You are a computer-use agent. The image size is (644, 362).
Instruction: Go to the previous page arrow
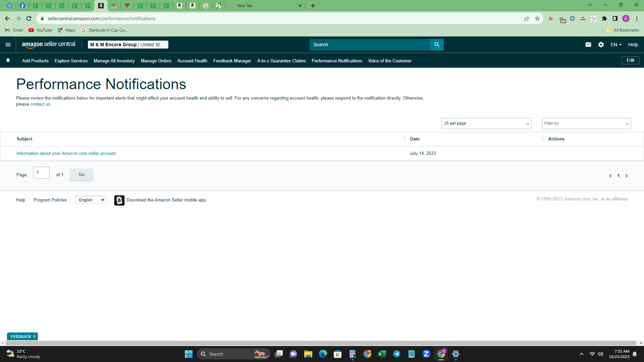point(610,176)
